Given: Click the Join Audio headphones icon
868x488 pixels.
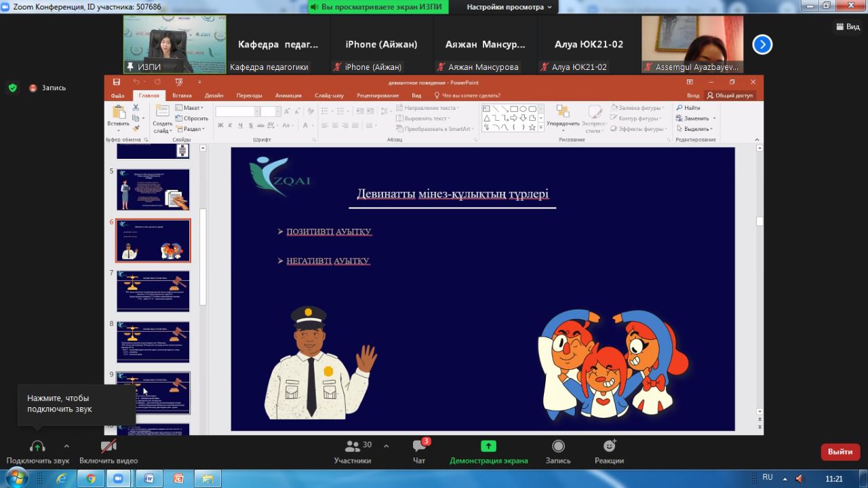Looking at the screenshot, I should 37,446.
